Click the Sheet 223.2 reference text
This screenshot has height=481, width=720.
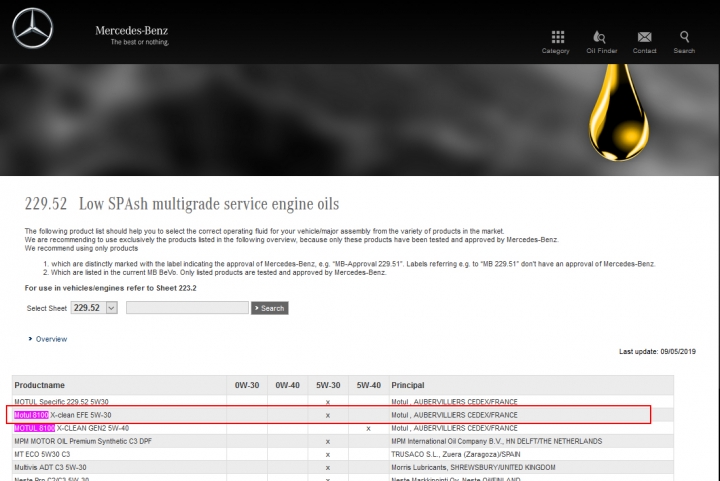[176, 288]
